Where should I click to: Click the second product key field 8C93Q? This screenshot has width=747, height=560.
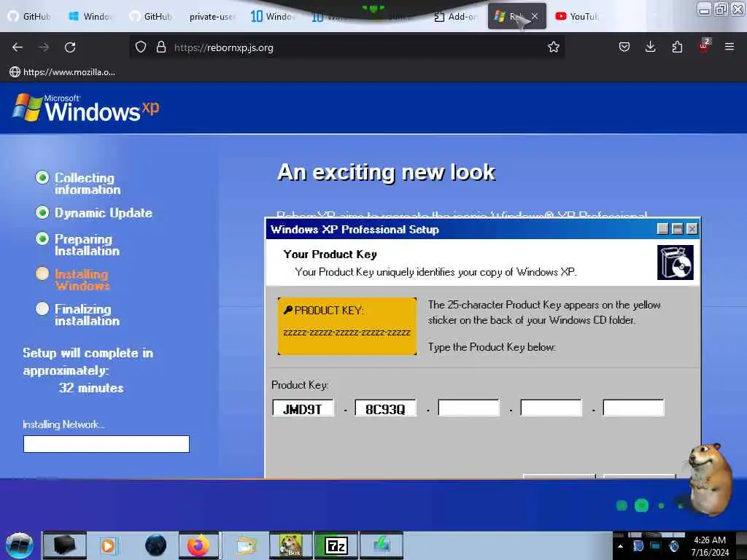pos(385,408)
